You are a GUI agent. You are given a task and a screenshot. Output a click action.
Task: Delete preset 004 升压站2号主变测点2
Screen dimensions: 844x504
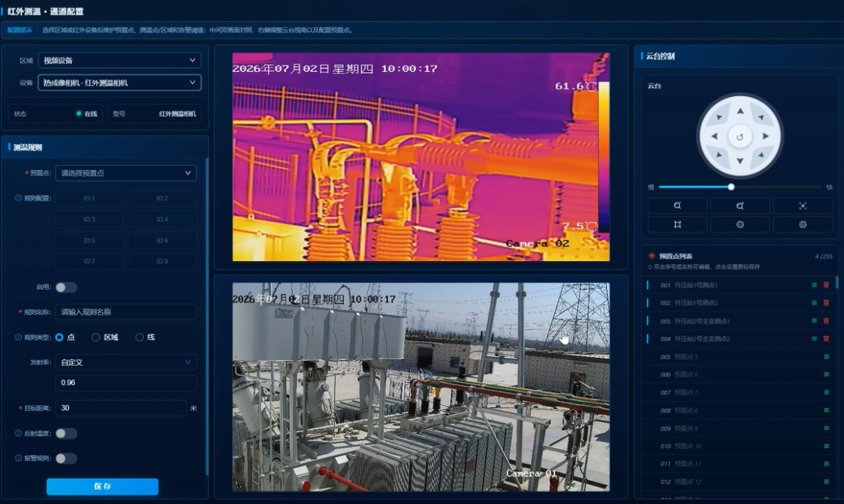[826, 338]
